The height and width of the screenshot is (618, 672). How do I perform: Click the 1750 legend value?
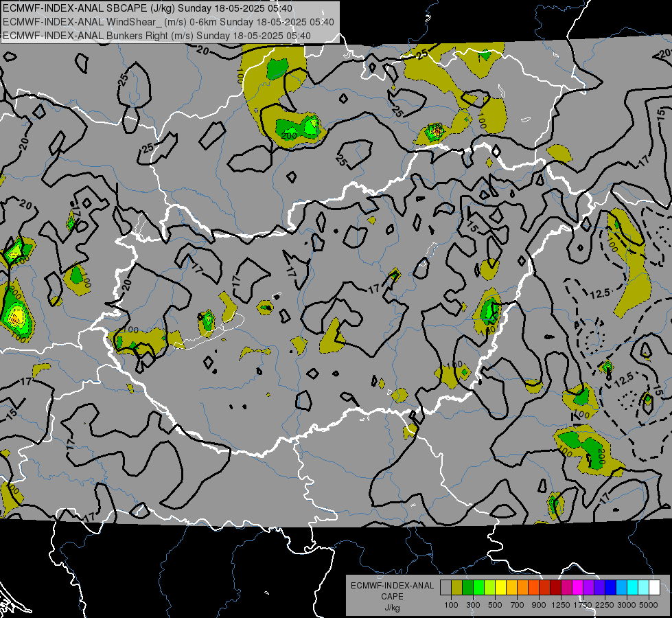click(x=583, y=606)
